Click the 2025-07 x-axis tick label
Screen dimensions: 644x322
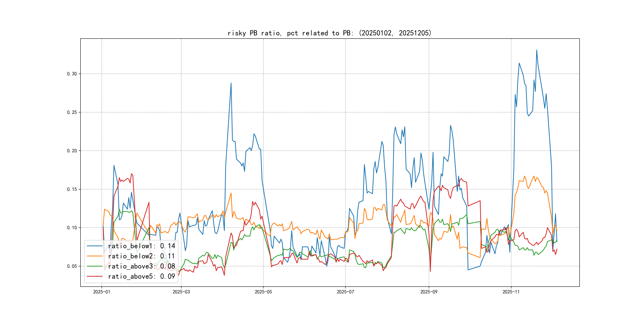click(x=345, y=292)
